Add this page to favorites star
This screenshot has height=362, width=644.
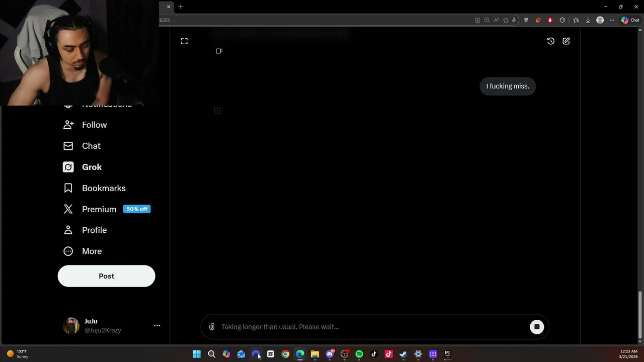[506, 20]
